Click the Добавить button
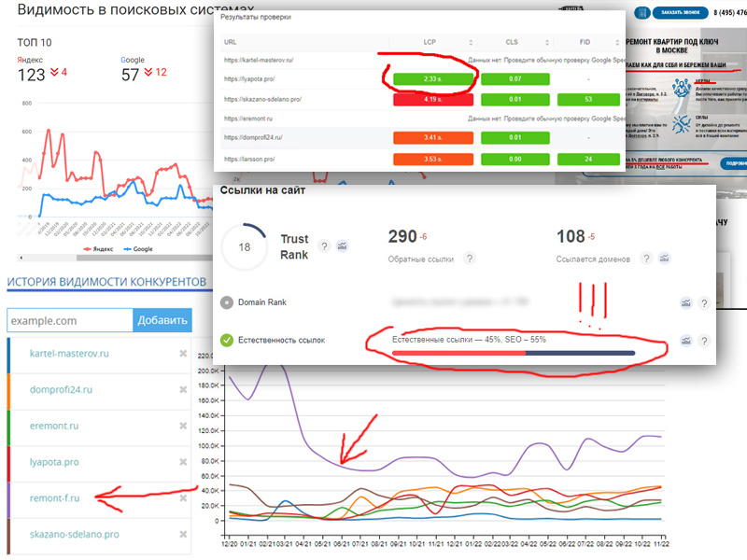The image size is (747, 560). click(162, 320)
